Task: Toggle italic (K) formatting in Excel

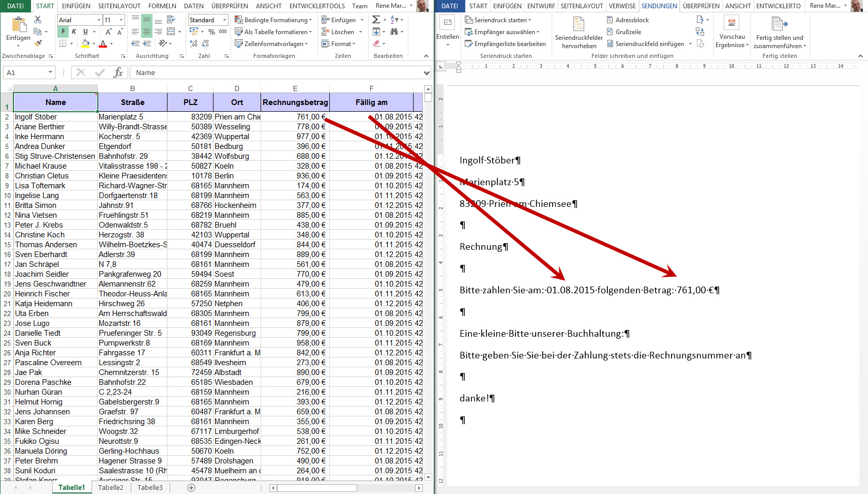Action: (x=74, y=32)
